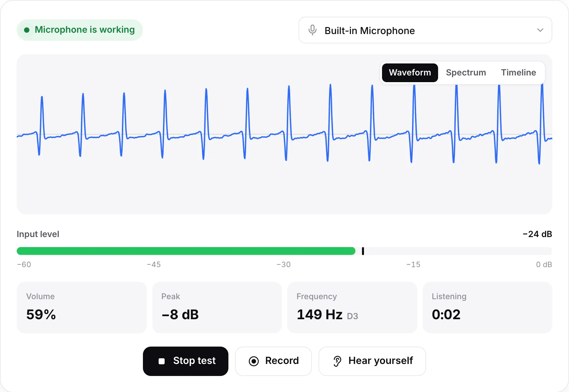Select the Waveform view tab

[410, 72]
